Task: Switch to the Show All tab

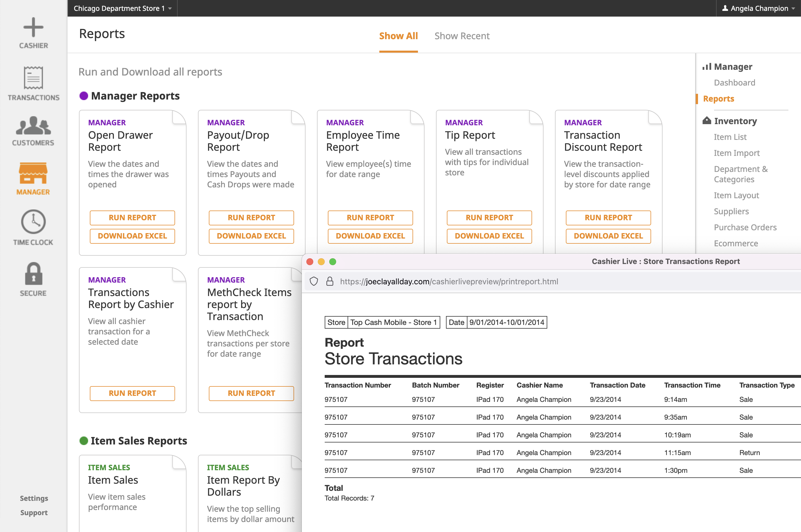Action: (x=398, y=36)
